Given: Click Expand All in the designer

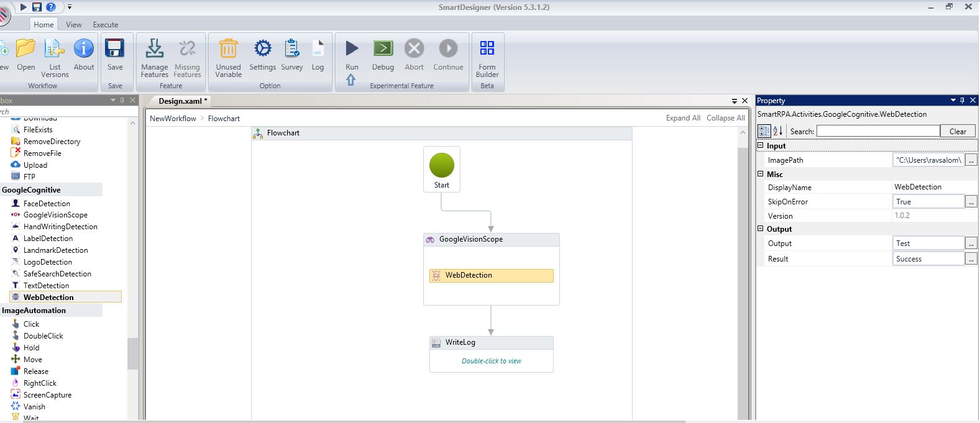Looking at the screenshot, I should tap(682, 118).
